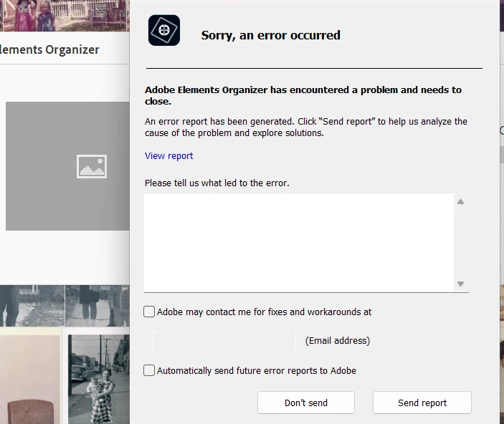Select the chair photo thumbnail in Organizer
The image size is (504, 424).
31,379
